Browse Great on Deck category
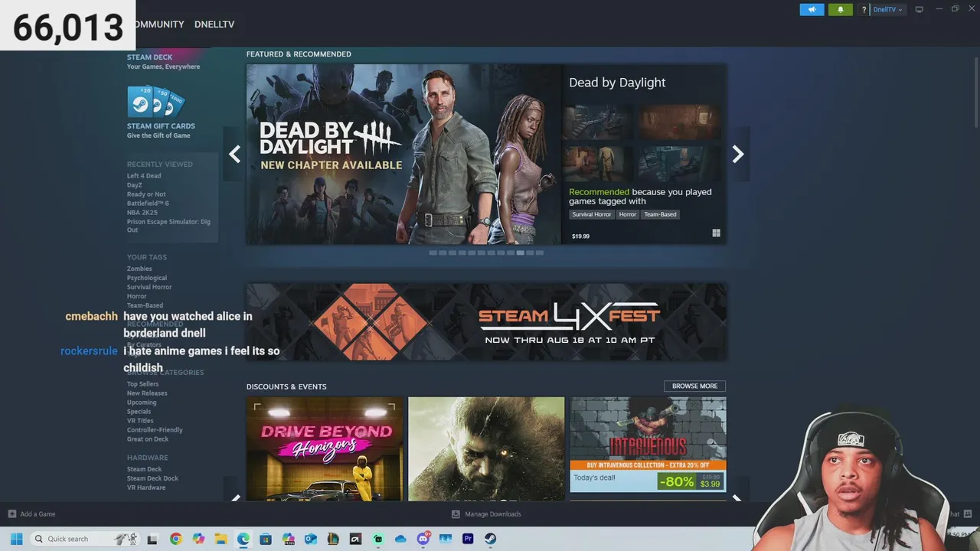 148,439
